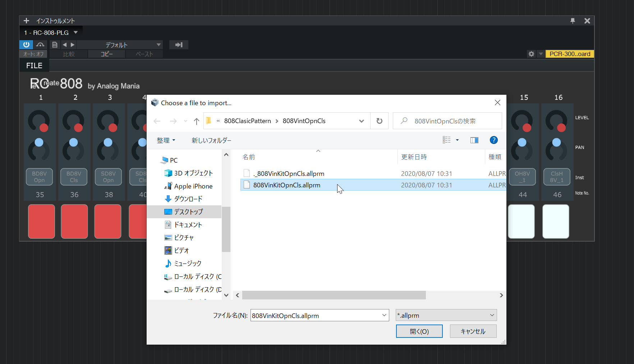Screen dimensions: 634x364
Task: Select the BD8V Cls instrument button
Action: click(74, 177)
